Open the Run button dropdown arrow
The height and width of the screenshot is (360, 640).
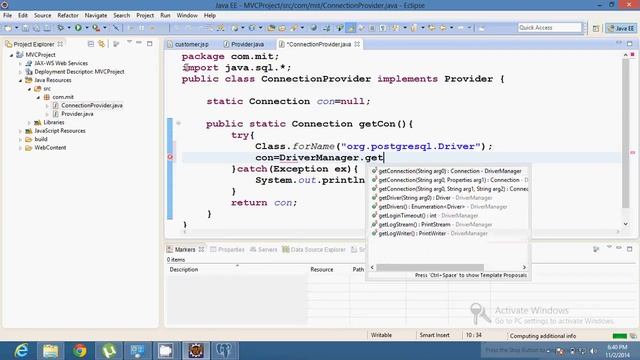click(87, 28)
